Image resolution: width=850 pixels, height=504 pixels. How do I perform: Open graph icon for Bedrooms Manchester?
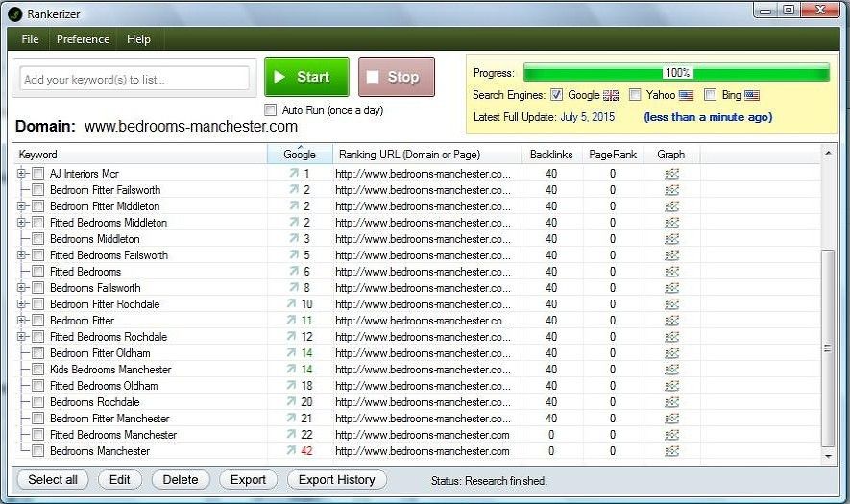coord(671,451)
